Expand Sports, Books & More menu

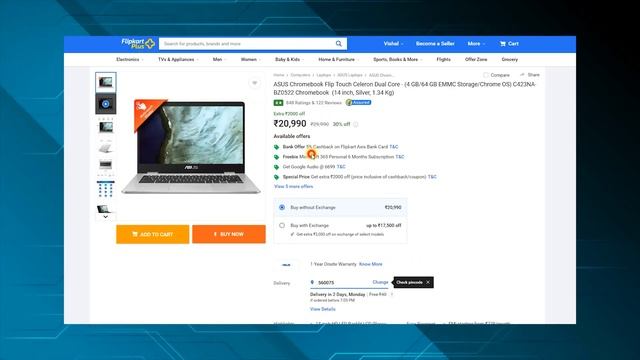[398, 60]
